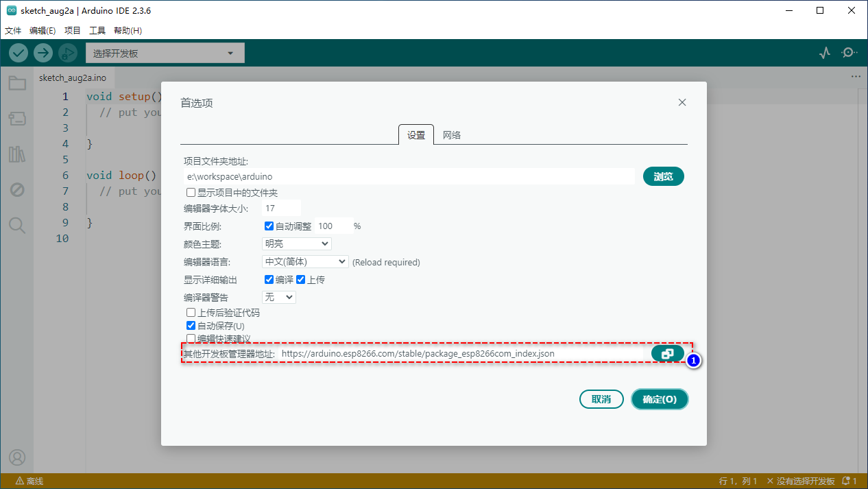868x489 pixels.
Task: Click the Arduino IDE title bar logo
Action: point(11,11)
